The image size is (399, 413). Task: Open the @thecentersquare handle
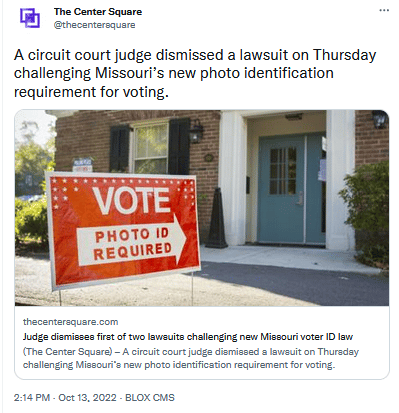coord(94,25)
